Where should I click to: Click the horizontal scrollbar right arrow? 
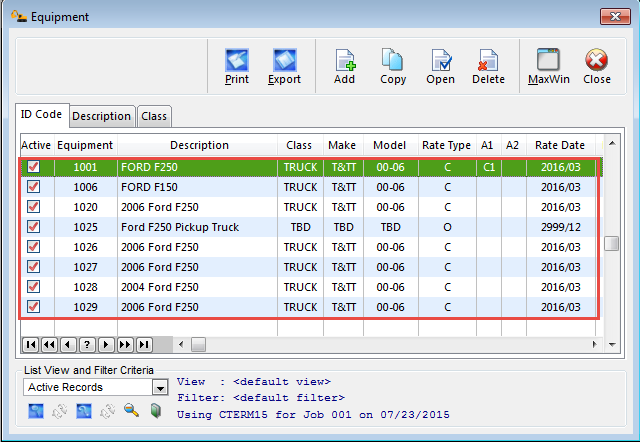coord(594,344)
